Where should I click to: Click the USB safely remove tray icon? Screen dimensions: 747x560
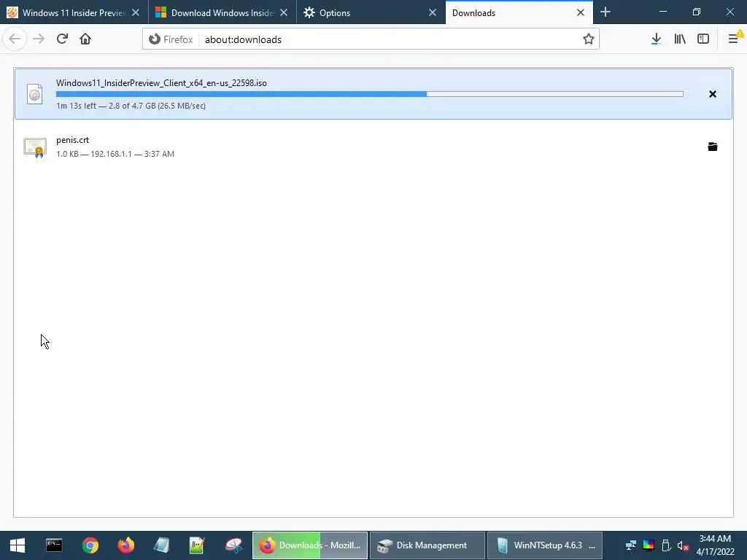pyautogui.click(x=666, y=545)
